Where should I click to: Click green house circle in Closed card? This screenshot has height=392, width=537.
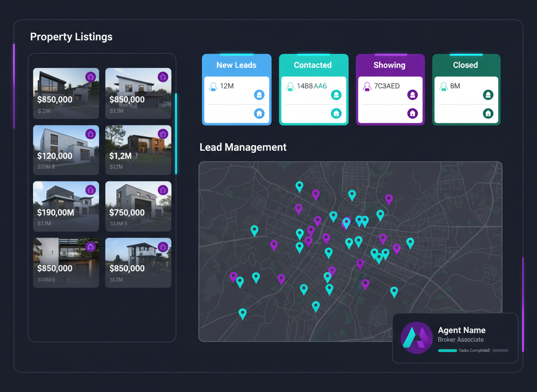488,113
